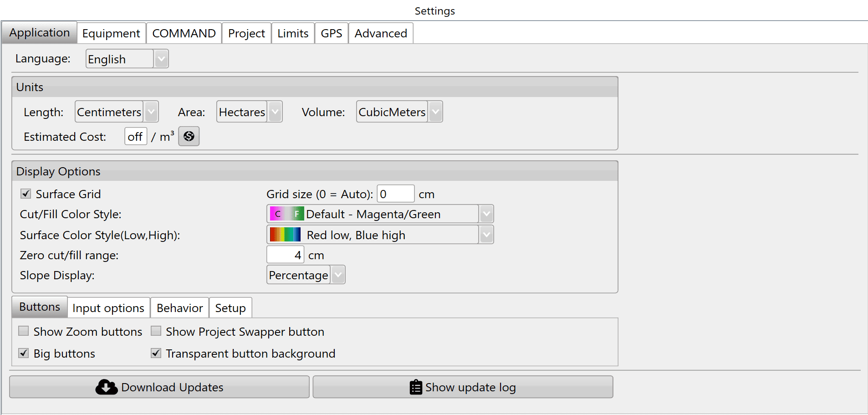Switch to the Equipment tab
Image resolution: width=868 pixels, height=415 pixels.
[x=111, y=33]
